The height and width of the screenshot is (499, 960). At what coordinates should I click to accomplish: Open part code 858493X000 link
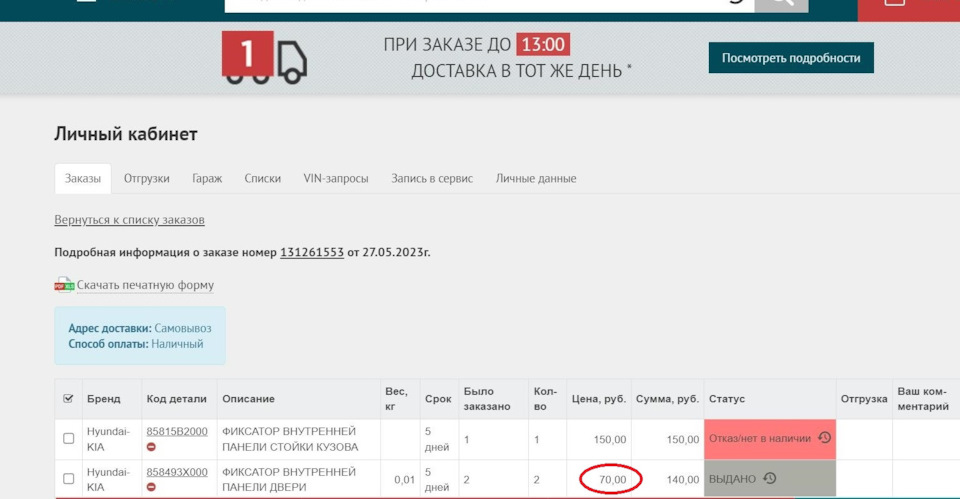177,472
